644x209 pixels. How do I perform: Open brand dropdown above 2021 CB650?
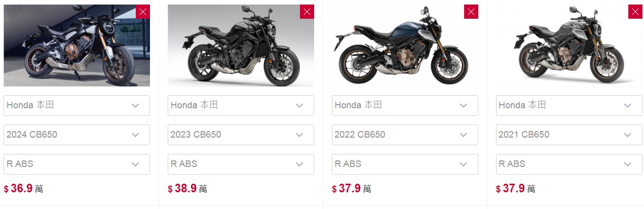click(x=569, y=105)
